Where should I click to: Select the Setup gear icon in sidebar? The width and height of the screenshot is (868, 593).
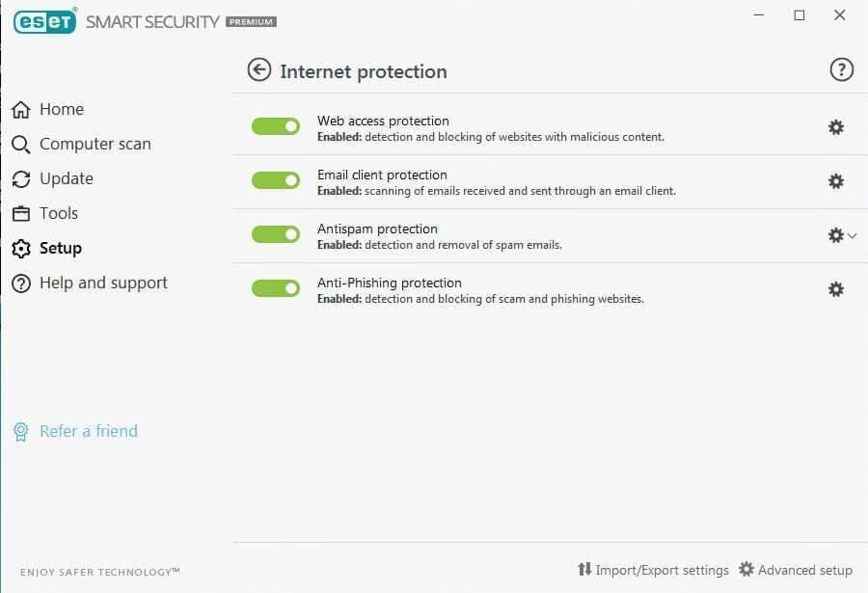coord(20,248)
